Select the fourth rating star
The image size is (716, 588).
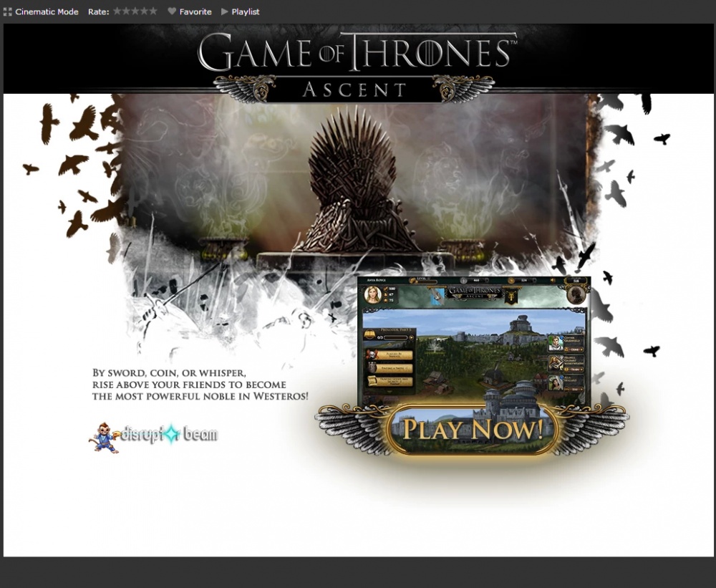tap(145, 11)
